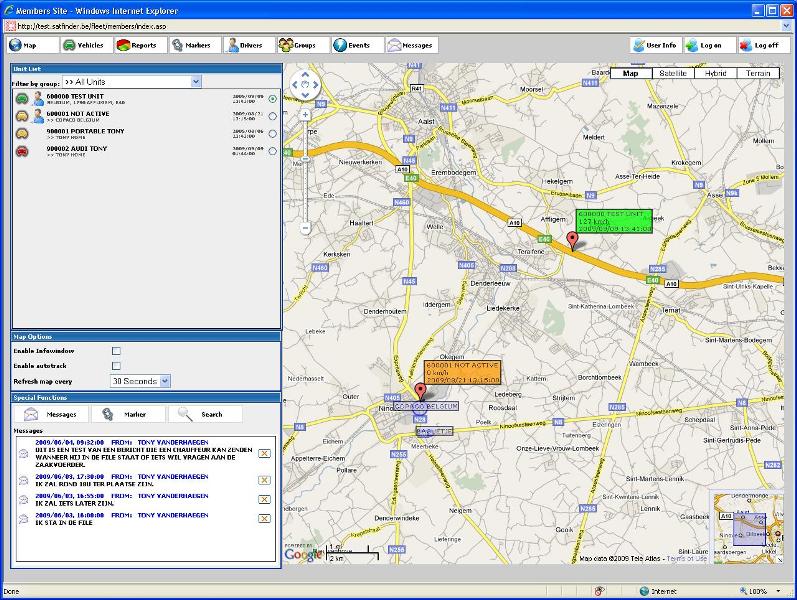This screenshot has width=797, height=600.
Task: Switch map to Satellite view
Action: [x=672, y=73]
